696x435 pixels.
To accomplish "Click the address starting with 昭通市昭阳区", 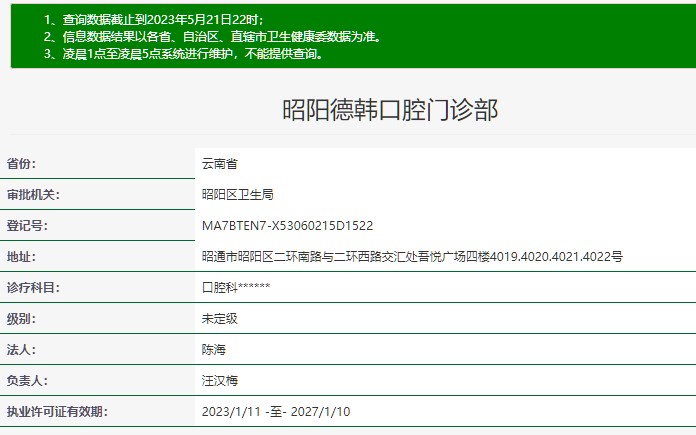I will pos(412,257).
